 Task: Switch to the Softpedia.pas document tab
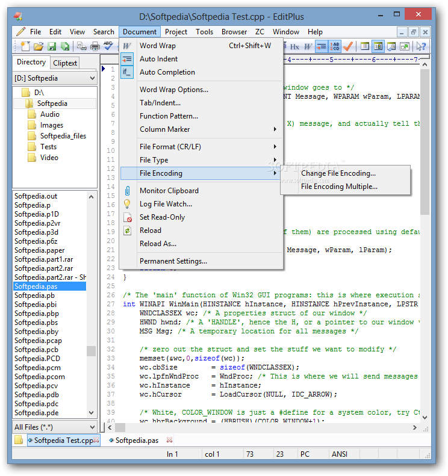(x=137, y=440)
